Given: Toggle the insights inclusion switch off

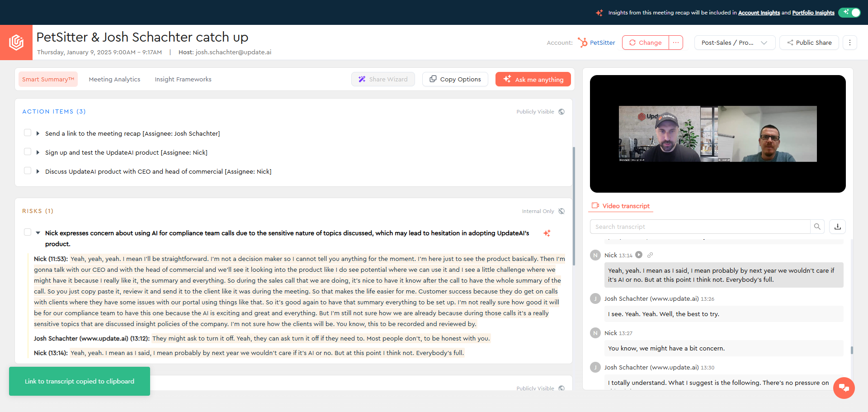Looking at the screenshot, I should (849, 13).
